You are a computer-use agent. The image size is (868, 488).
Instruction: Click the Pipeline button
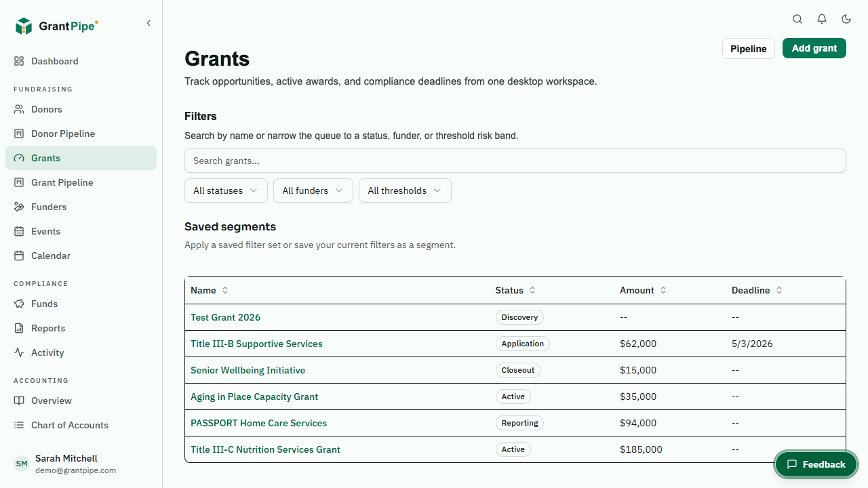[749, 48]
